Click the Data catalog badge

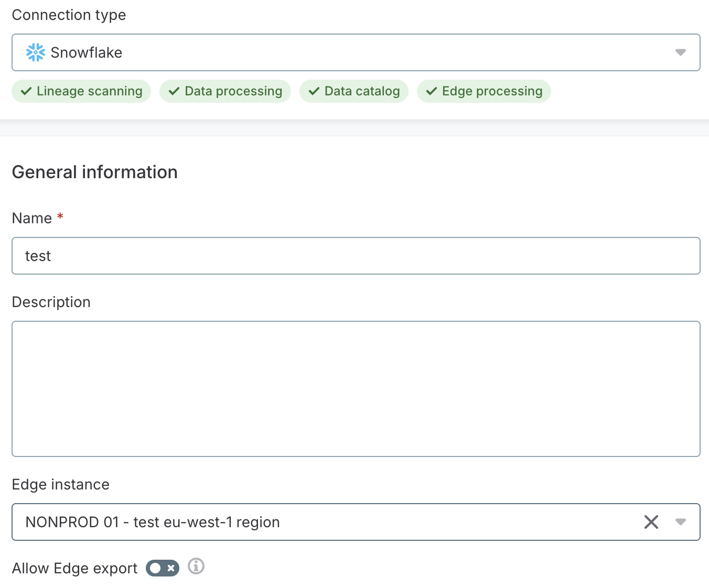[354, 91]
